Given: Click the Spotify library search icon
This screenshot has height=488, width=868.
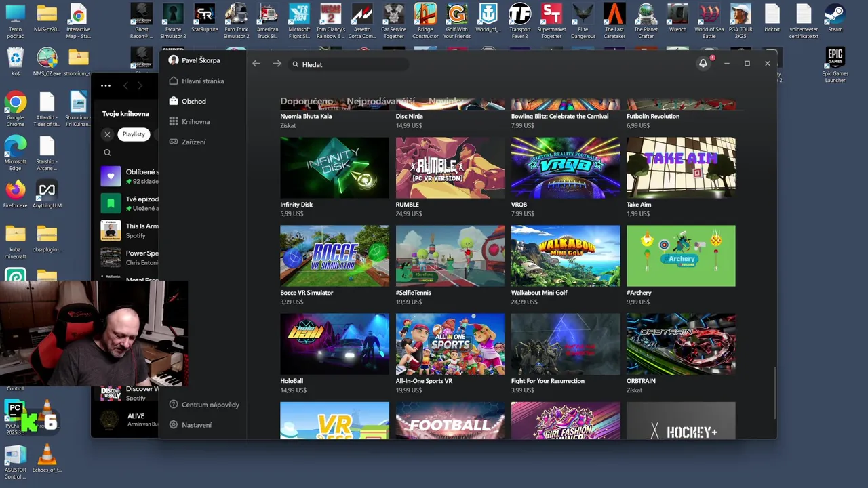Looking at the screenshot, I should (107, 152).
